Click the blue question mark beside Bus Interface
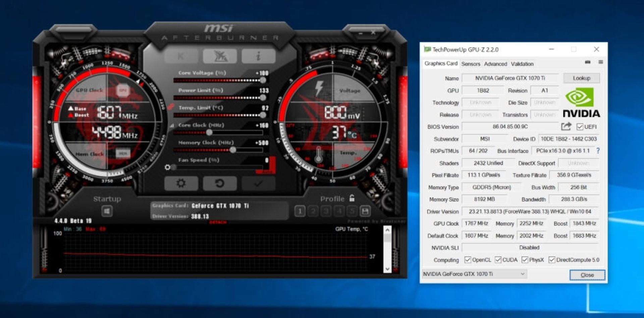 click(x=598, y=151)
